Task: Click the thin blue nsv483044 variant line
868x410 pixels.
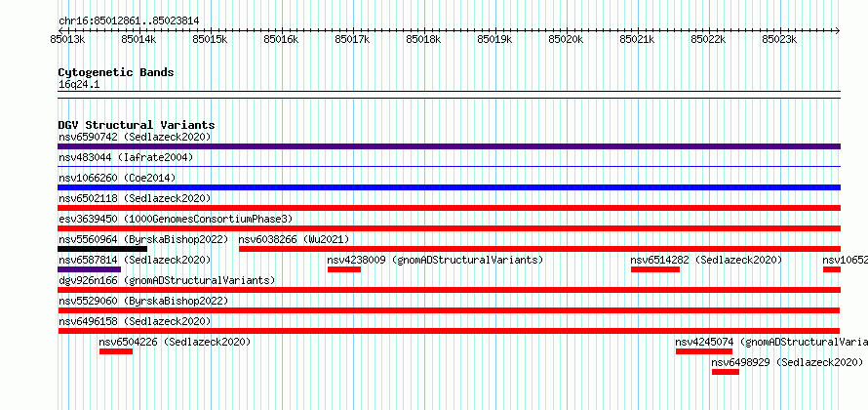Action: [449, 166]
